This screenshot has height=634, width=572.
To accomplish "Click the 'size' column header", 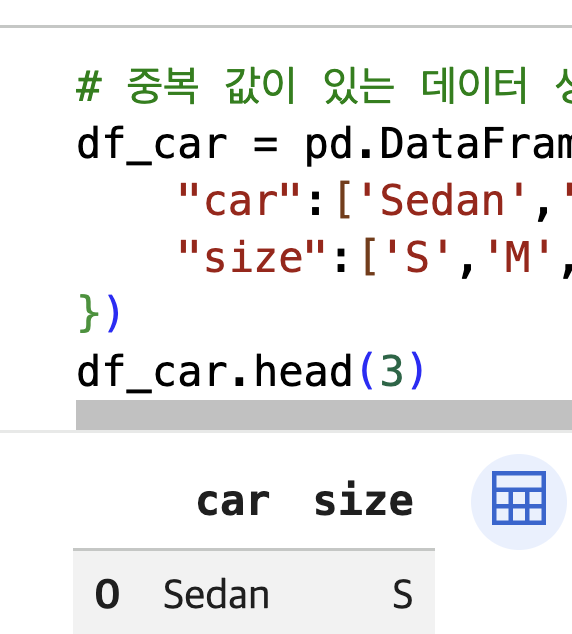I will pyautogui.click(x=363, y=499).
